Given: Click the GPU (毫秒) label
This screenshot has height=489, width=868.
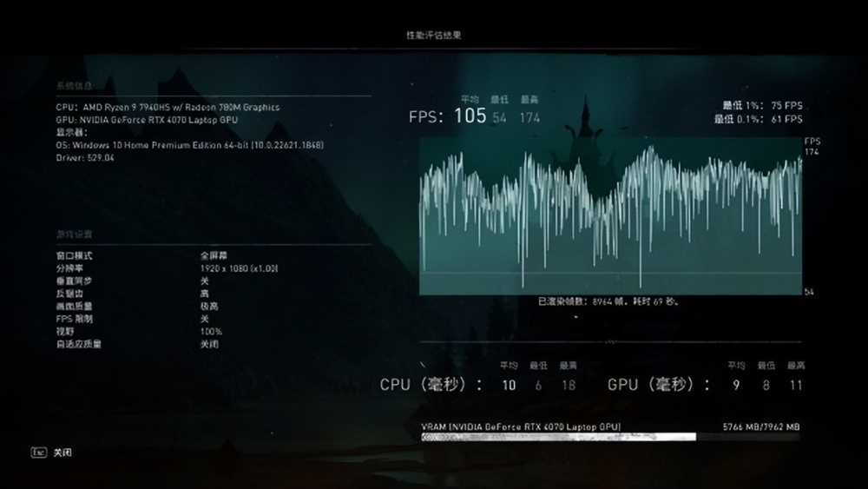Looking at the screenshot, I should 659,384.
